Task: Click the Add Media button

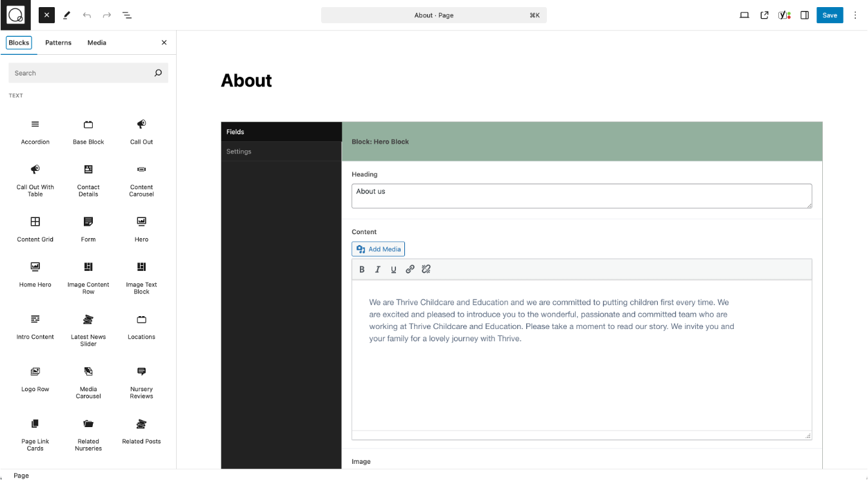Action: (x=378, y=249)
